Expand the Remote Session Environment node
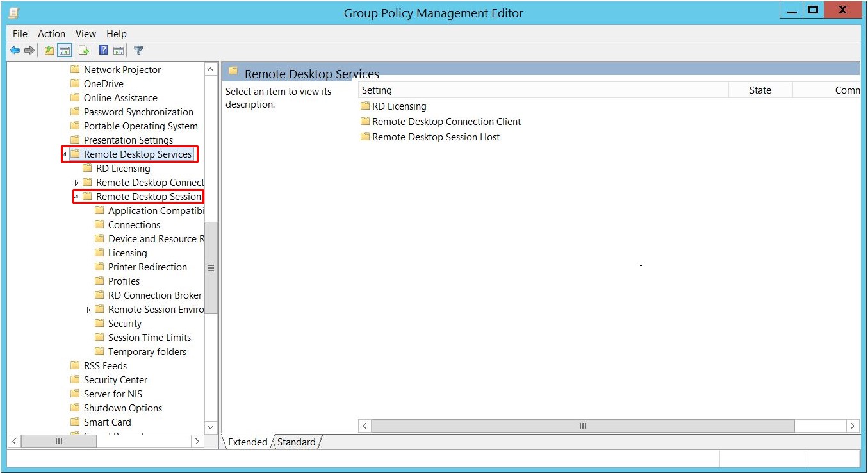The image size is (868, 473). click(x=89, y=310)
